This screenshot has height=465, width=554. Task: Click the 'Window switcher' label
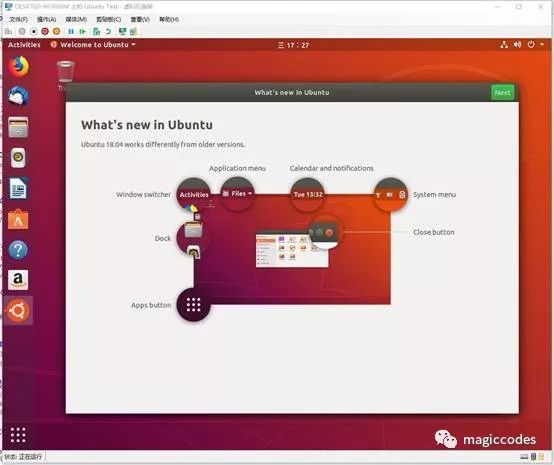tap(143, 195)
